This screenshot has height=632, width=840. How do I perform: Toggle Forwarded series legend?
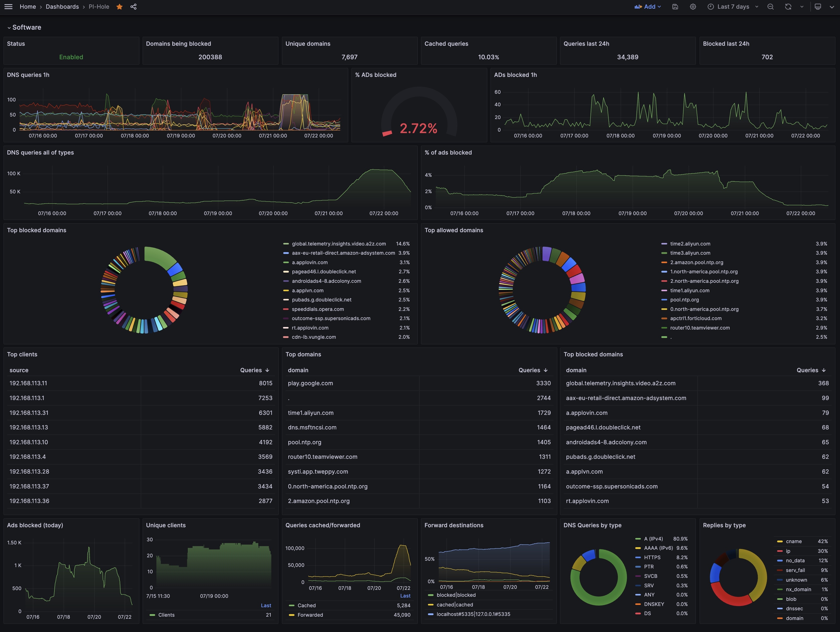310,615
